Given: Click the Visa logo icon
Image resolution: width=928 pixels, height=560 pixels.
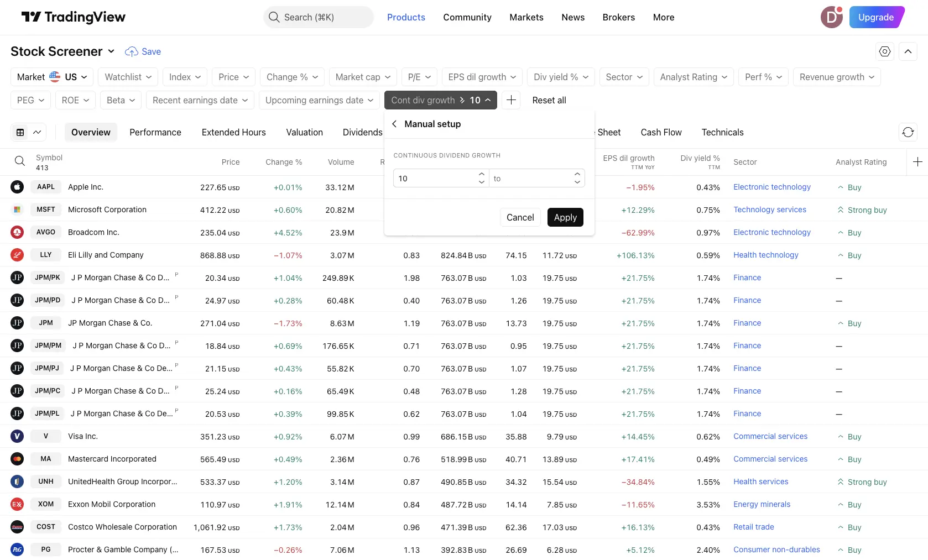Looking at the screenshot, I should click(17, 436).
